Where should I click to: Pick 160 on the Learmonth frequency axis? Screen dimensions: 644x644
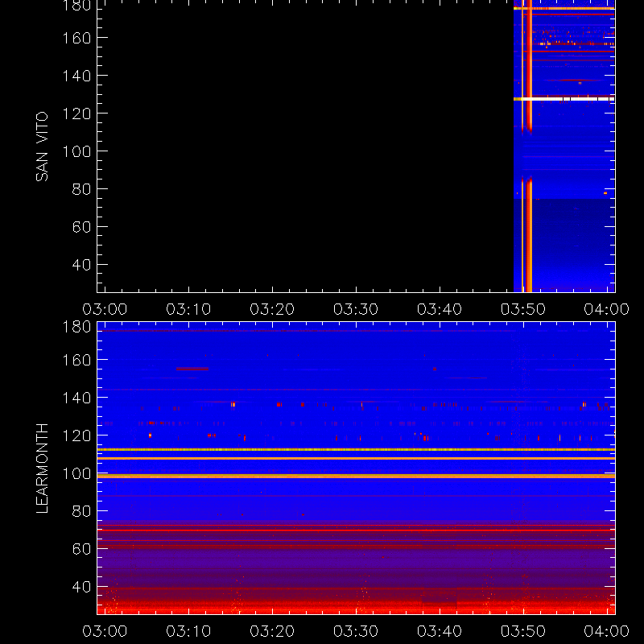76,360
